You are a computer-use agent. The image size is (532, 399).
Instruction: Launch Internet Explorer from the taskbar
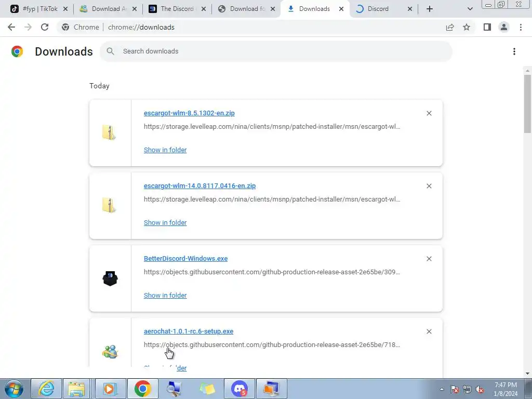coord(46,389)
